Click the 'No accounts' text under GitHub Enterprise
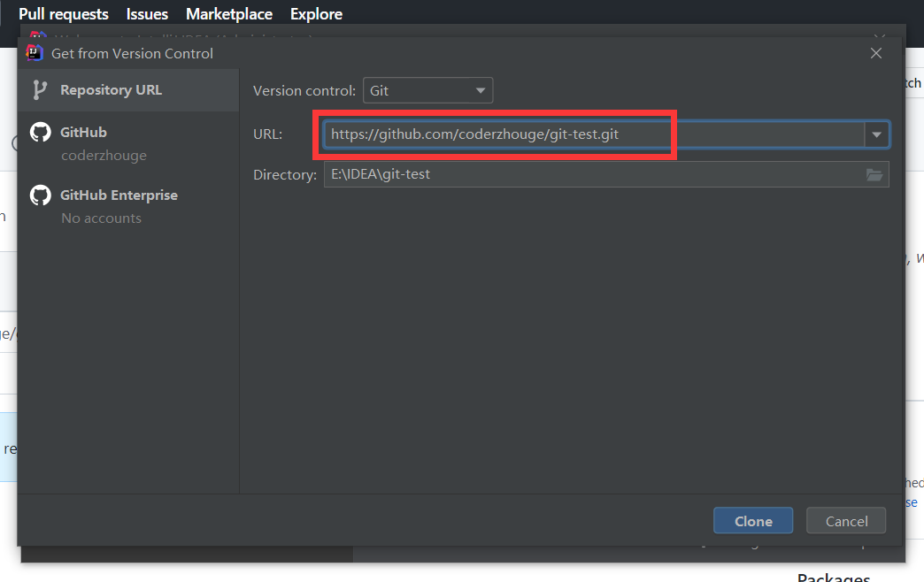Image resolution: width=924 pixels, height=582 pixels. pyautogui.click(x=102, y=218)
